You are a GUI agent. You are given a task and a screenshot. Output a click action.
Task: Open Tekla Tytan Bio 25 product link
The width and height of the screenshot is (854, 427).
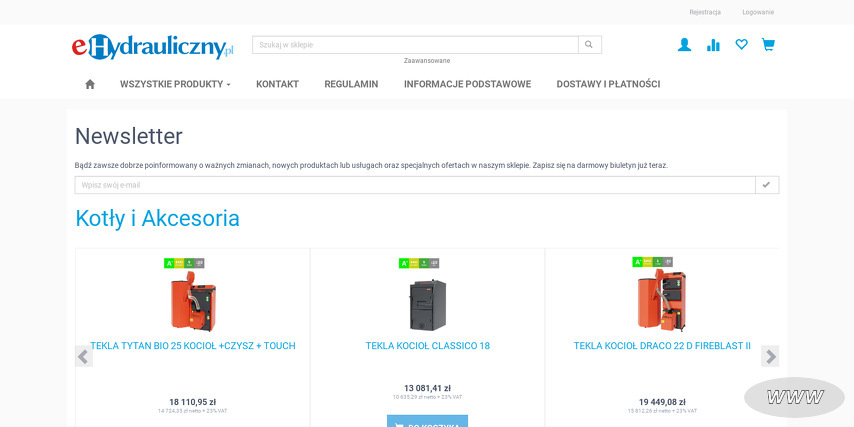[x=193, y=346]
